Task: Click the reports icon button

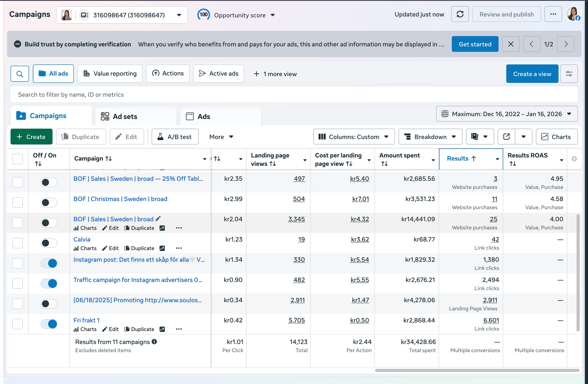Action: pos(475,137)
